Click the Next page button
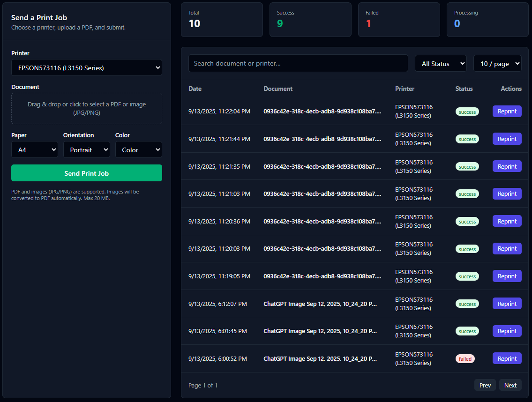 click(510, 385)
